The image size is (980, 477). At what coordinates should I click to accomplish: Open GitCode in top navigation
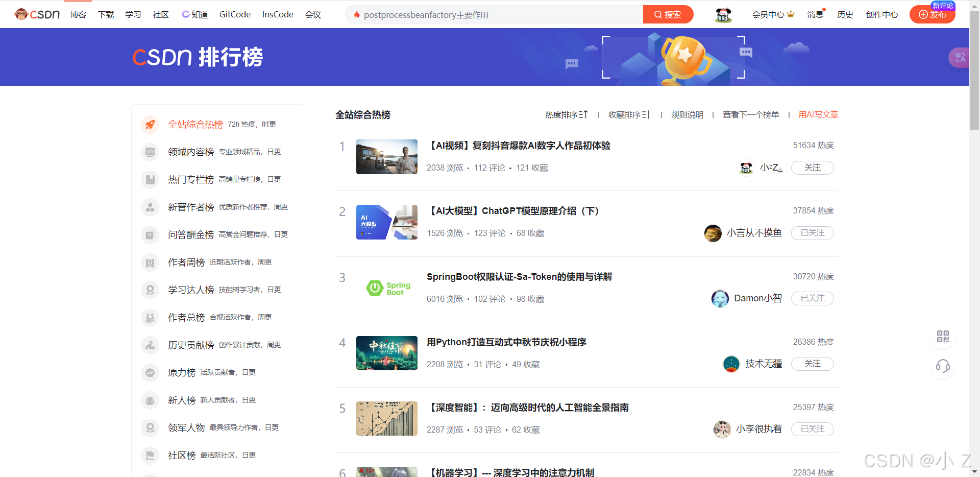point(235,15)
